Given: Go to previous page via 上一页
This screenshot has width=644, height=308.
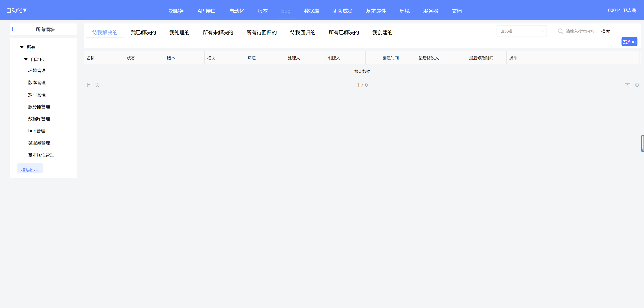Looking at the screenshot, I should click(92, 85).
